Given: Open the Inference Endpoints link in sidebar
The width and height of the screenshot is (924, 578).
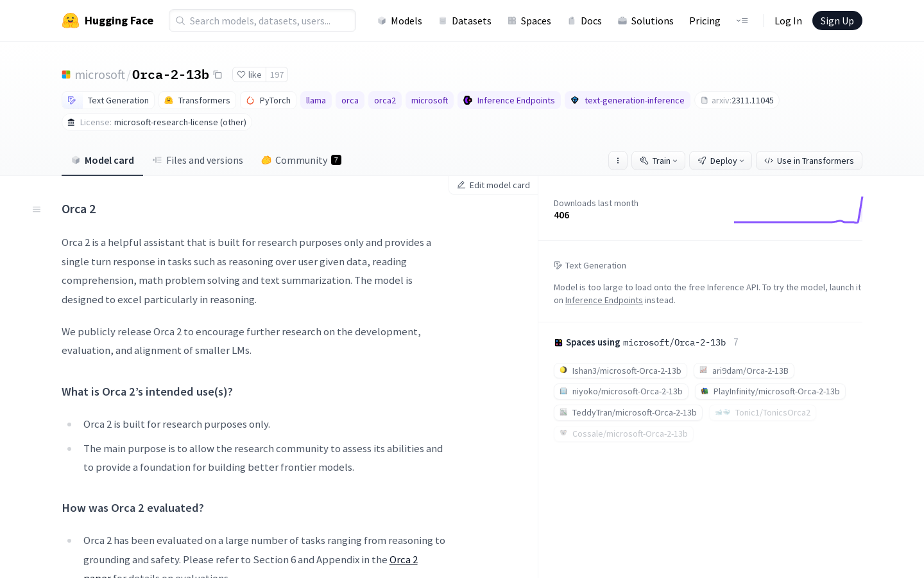Looking at the screenshot, I should [604, 300].
